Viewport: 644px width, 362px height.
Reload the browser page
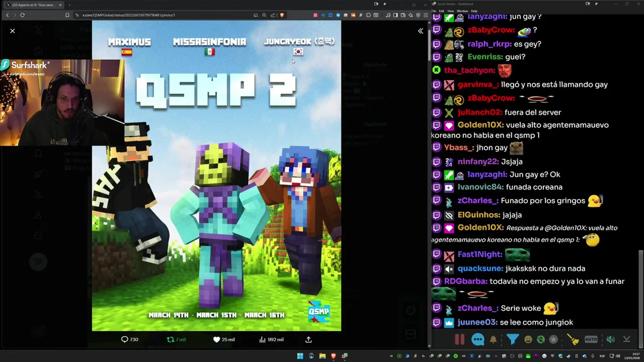(22, 15)
